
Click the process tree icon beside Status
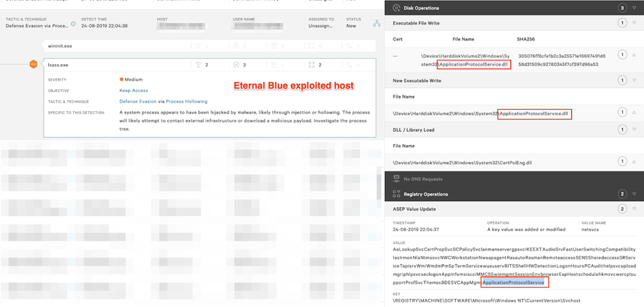376,23
